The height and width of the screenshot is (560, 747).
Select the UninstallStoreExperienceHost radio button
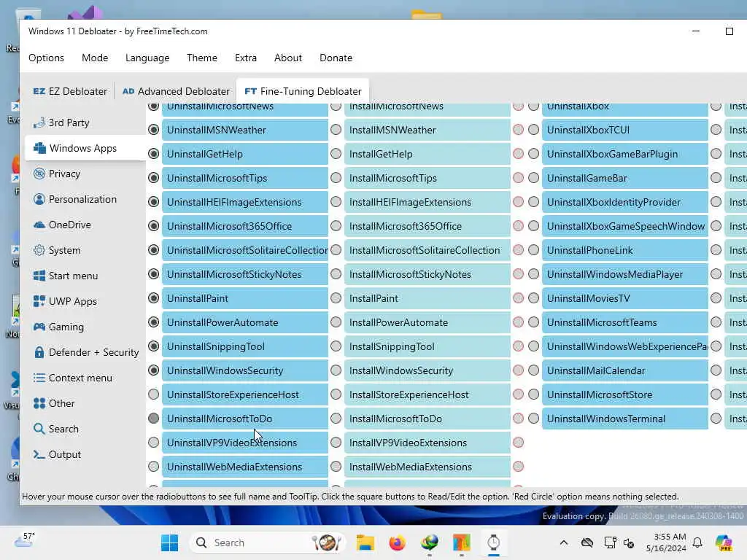tap(153, 394)
